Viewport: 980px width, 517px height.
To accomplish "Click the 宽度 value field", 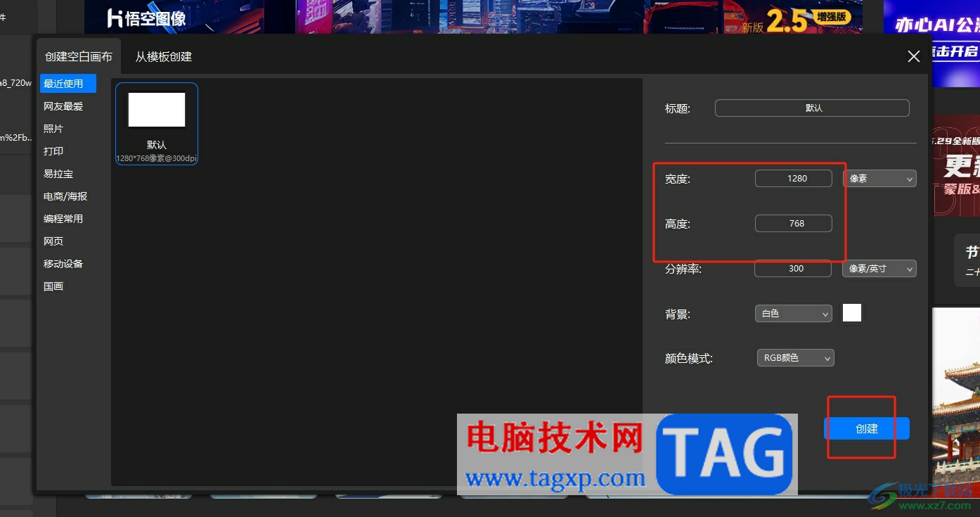I will tap(794, 179).
